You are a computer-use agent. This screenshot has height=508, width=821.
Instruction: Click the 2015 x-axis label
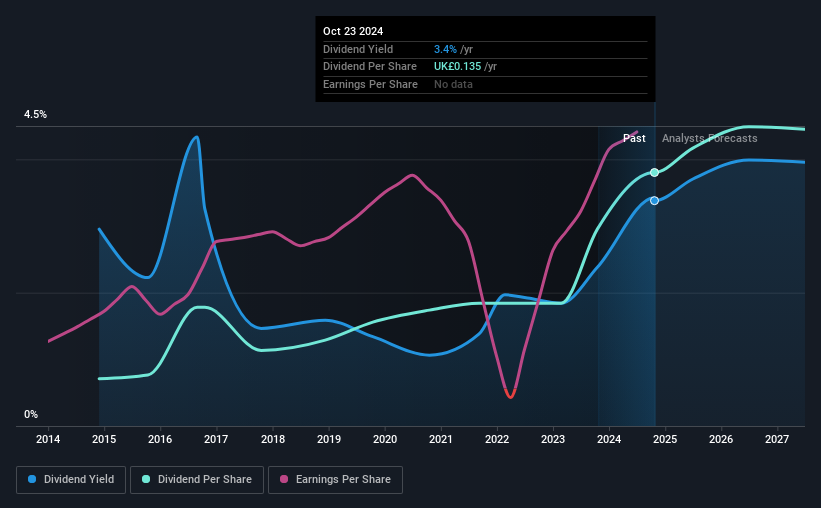(x=104, y=439)
